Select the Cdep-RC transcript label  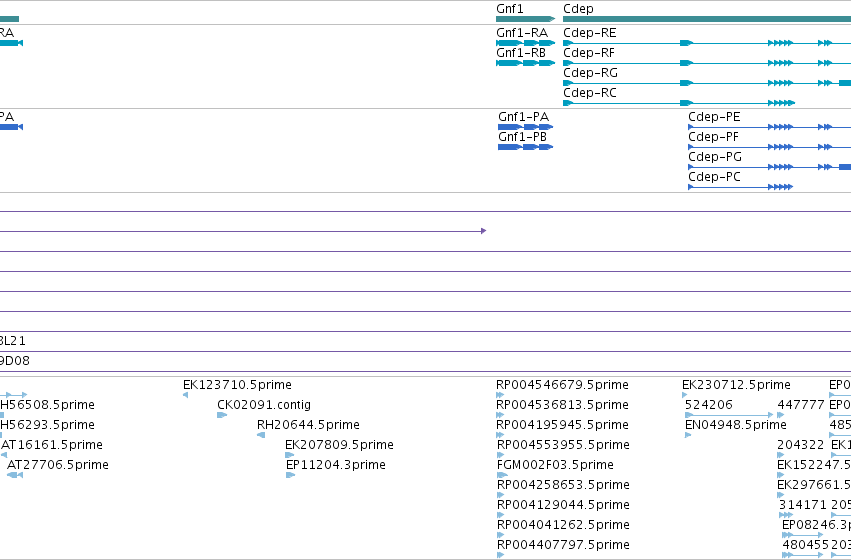coord(590,93)
